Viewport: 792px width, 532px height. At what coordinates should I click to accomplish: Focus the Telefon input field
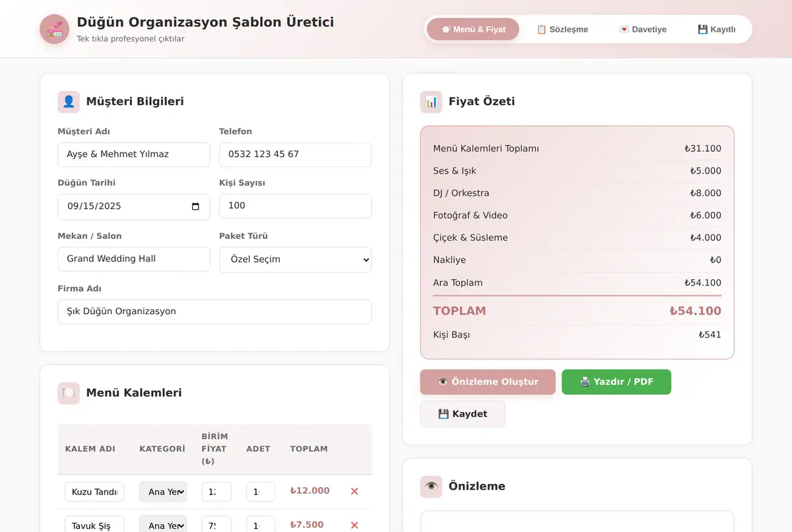tap(295, 154)
